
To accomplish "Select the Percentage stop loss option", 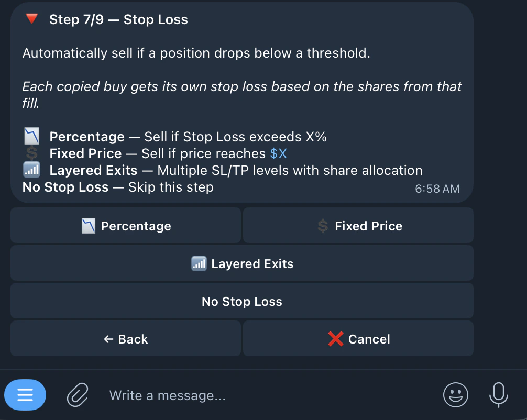I will (126, 226).
